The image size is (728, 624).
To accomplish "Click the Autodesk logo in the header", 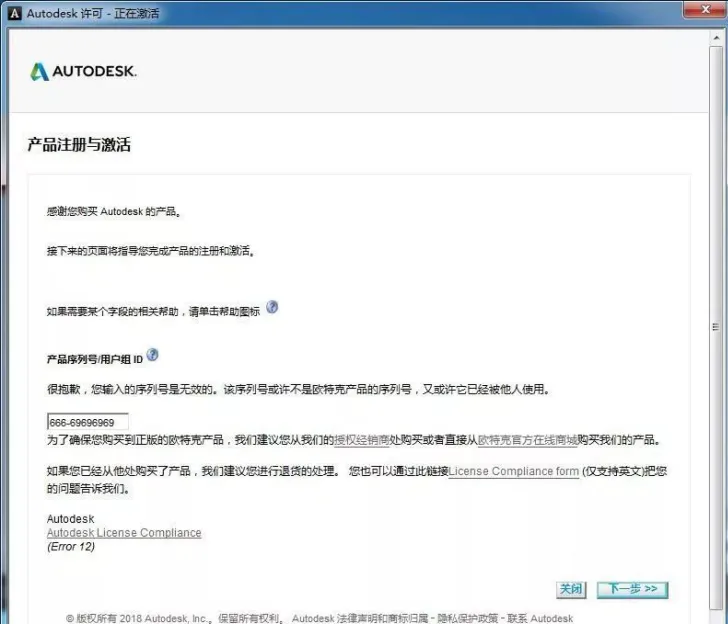I will click(84, 72).
